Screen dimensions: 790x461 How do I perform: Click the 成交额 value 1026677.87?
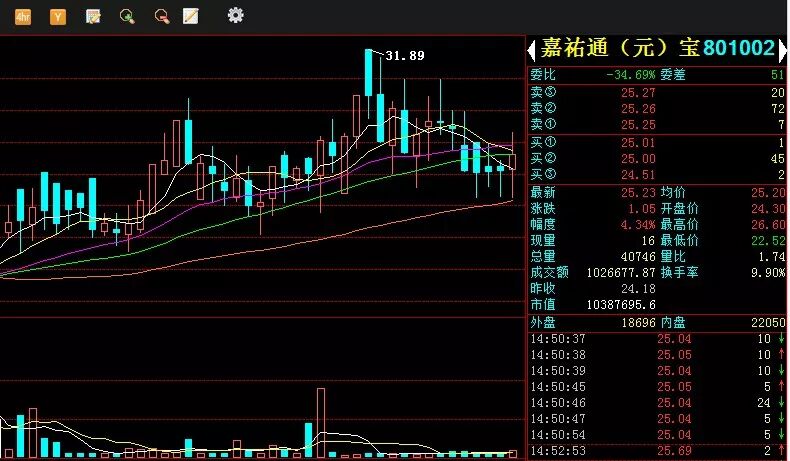point(621,273)
